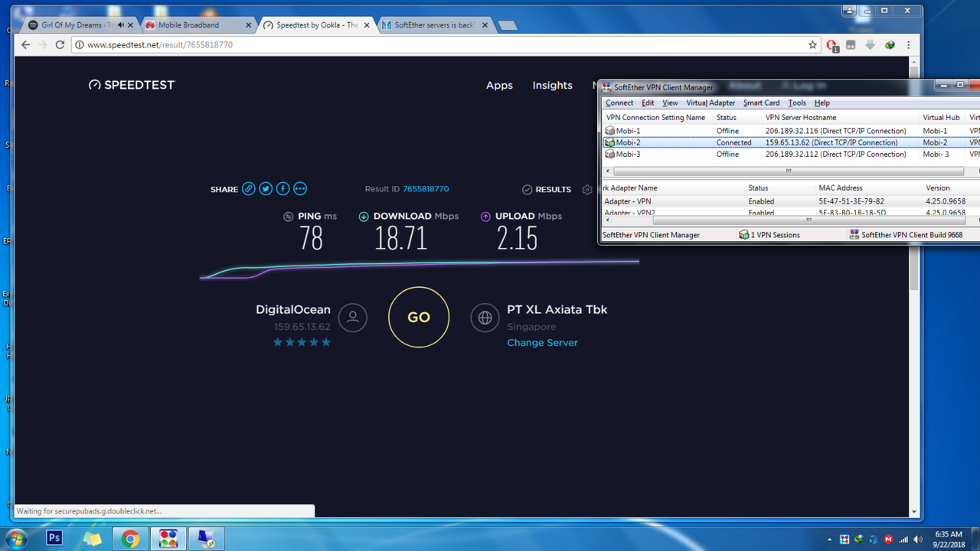Mute the Girl Of My Dreams tab audio
This screenshot has height=551, width=980.
coord(121,25)
